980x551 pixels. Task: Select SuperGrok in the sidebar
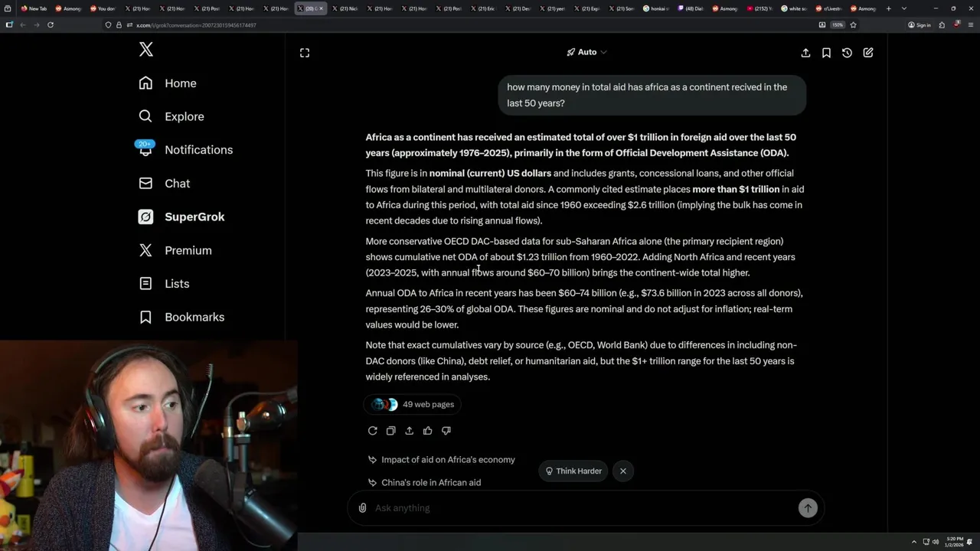[x=181, y=217]
